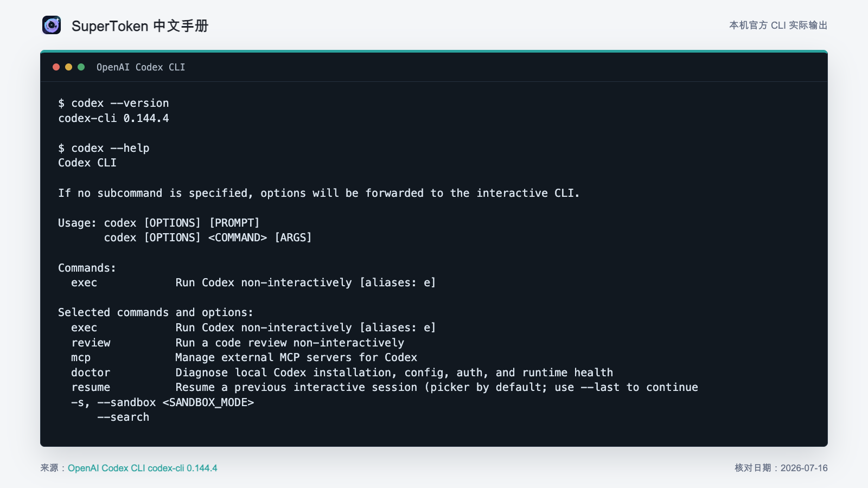The height and width of the screenshot is (488, 868).
Task: Click the 'resume' command row
Action: tap(385, 387)
